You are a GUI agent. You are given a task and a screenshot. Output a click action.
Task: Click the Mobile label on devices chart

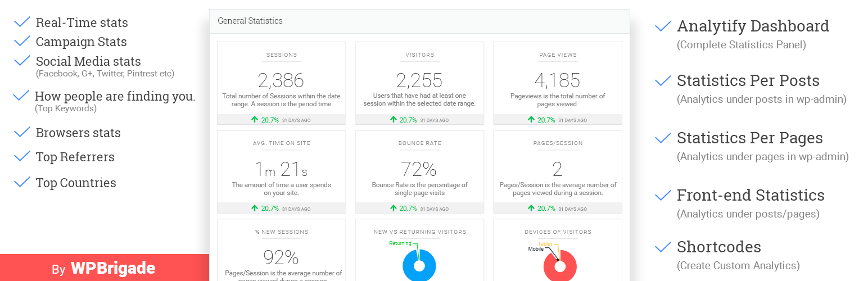pyautogui.click(x=536, y=248)
